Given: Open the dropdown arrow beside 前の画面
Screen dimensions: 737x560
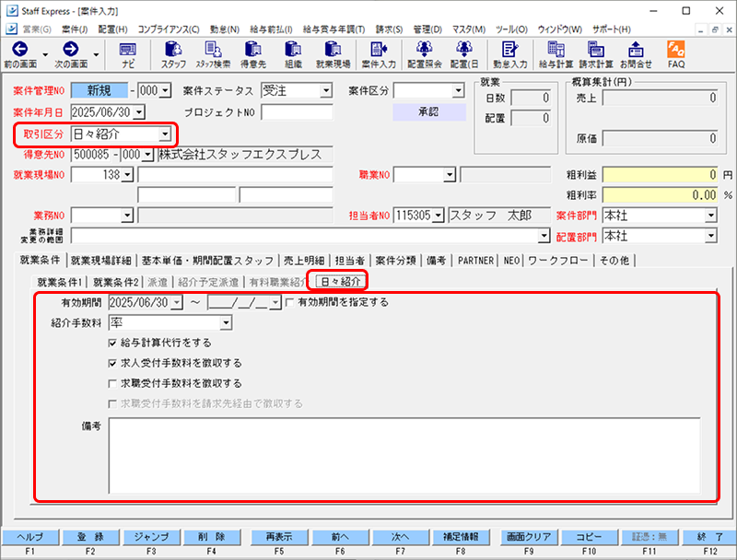Looking at the screenshot, I should 45,54.
